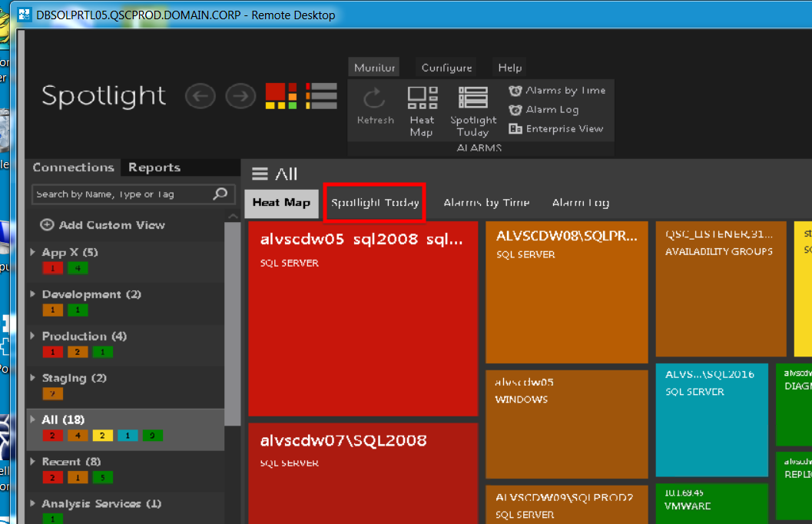812x524 pixels.
Task: Open the alvscdw05 sql2008 SQL Server tile
Action: [x=363, y=318]
